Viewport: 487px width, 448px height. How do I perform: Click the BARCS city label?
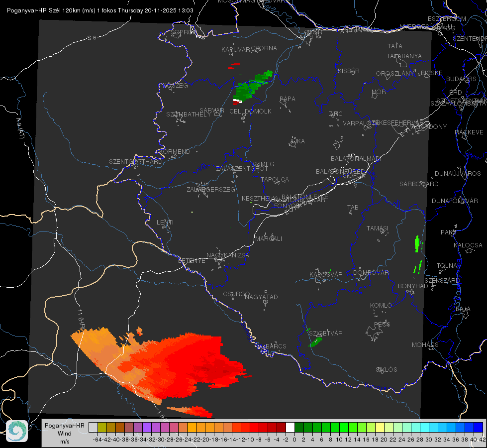[276, 346]
